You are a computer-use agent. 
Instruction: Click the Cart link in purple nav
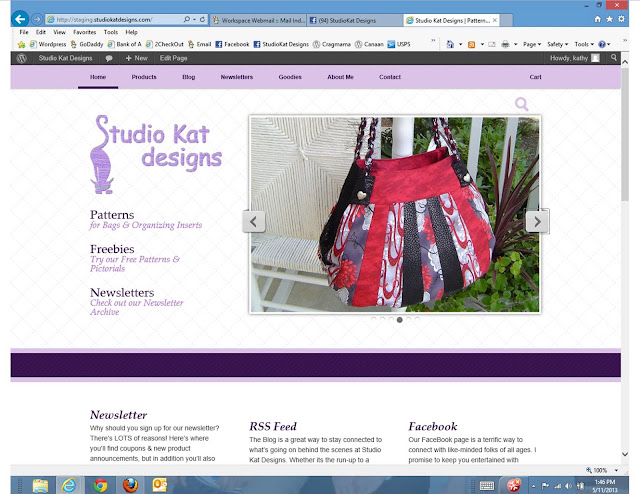tap(535, 77)
